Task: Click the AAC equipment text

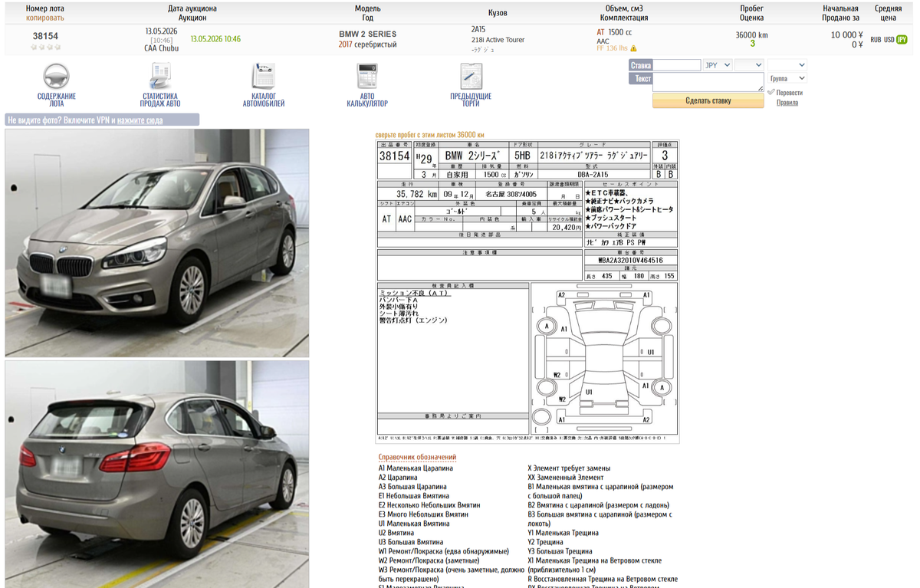Action: pos(603,41)
